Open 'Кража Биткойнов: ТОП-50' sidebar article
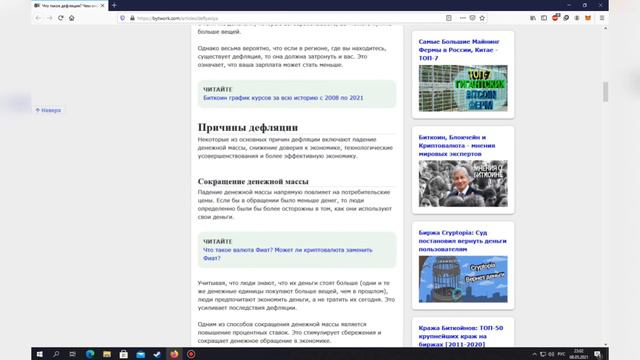 point(461,336)
